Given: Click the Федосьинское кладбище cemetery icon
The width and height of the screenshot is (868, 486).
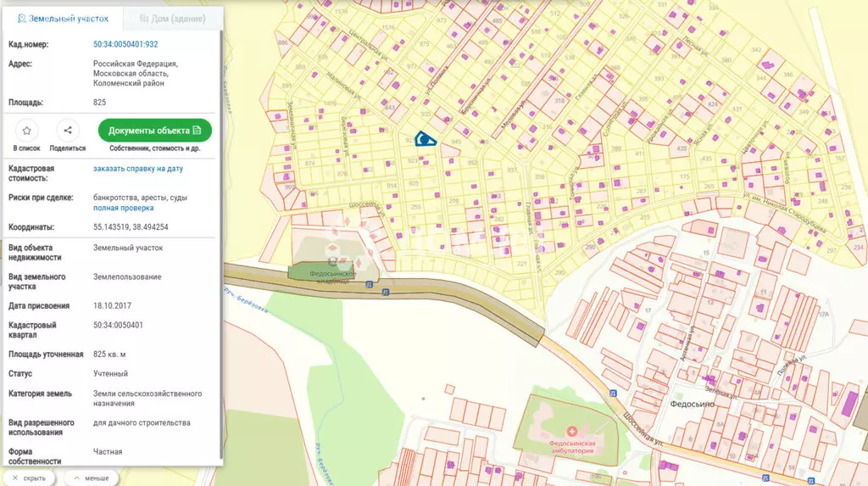Looking at the screenshot, I should [332, 261].
